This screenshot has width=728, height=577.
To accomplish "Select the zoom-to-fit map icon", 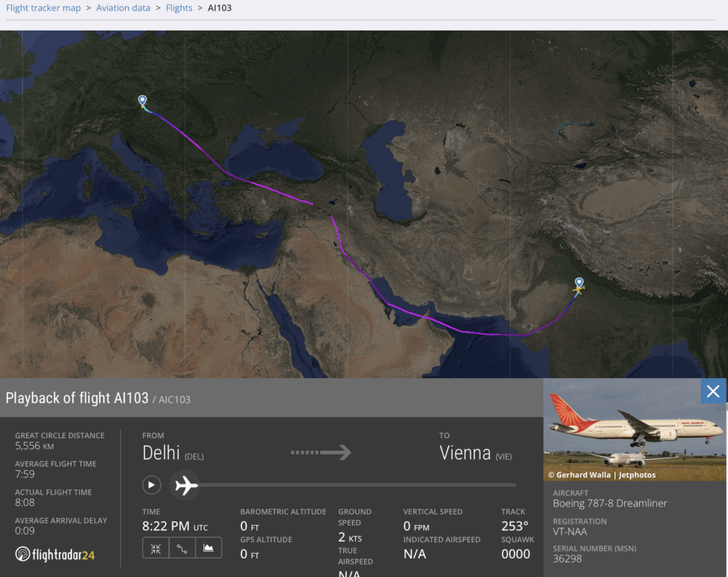I will tap(156, 548).
